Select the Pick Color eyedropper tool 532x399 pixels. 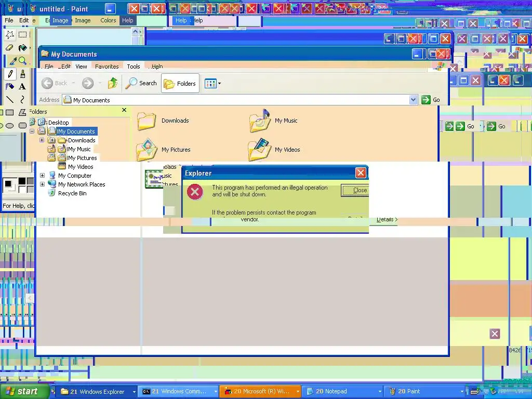(x=12, y=61)
